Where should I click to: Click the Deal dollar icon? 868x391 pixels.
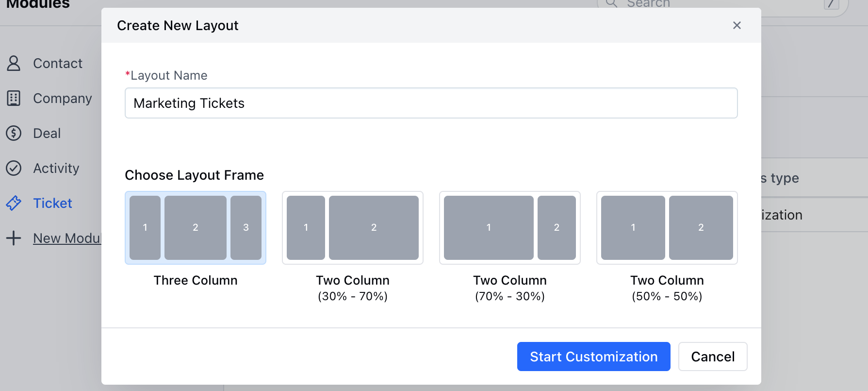14,133
